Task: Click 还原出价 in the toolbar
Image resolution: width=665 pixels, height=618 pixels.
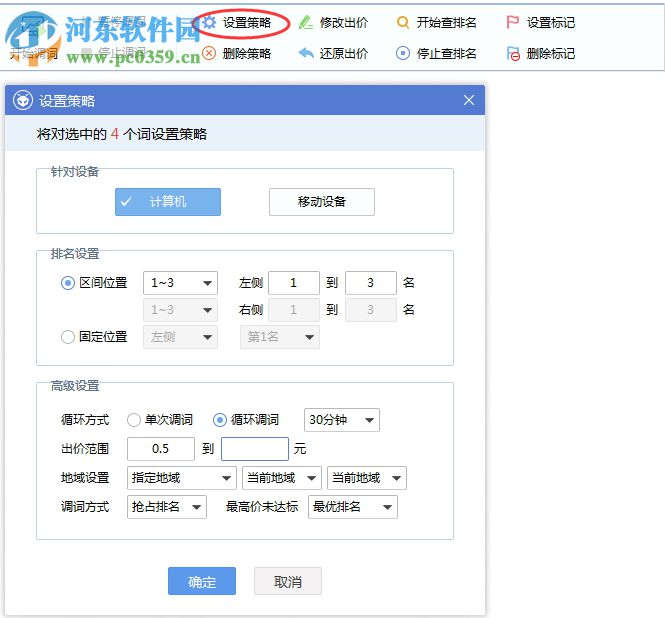Action: click(x=344, y=53)
